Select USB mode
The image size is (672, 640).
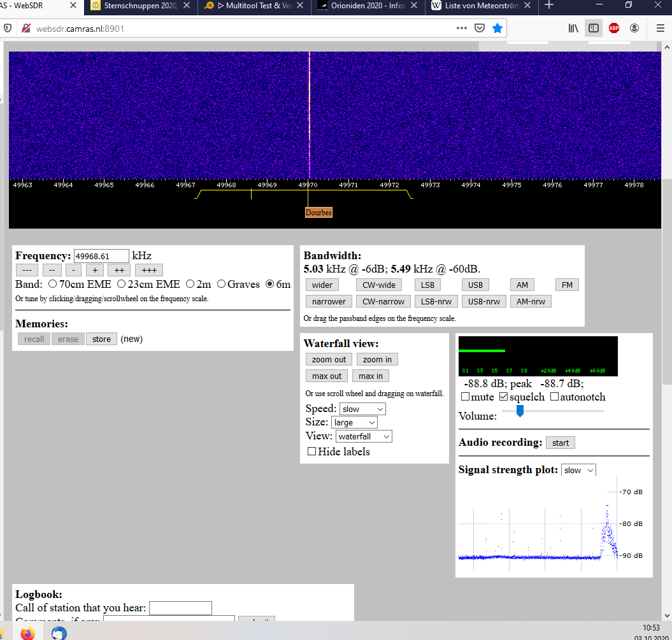click(x=475, y=285)
